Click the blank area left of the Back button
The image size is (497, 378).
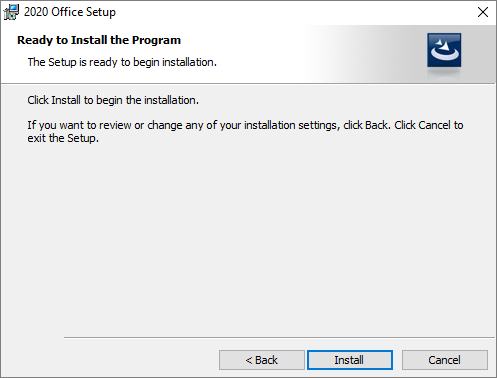[110, 360]
